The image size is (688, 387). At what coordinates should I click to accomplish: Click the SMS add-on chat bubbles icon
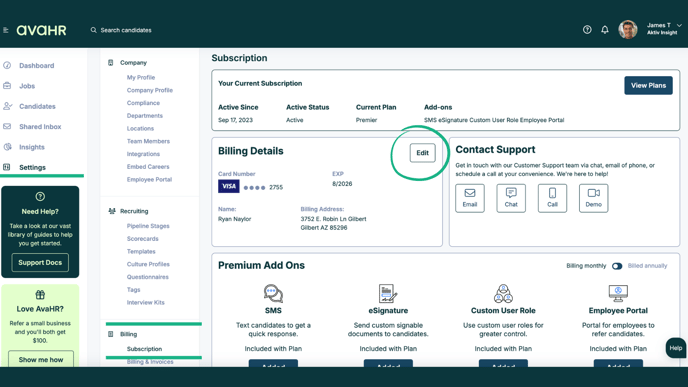point(273,294)
